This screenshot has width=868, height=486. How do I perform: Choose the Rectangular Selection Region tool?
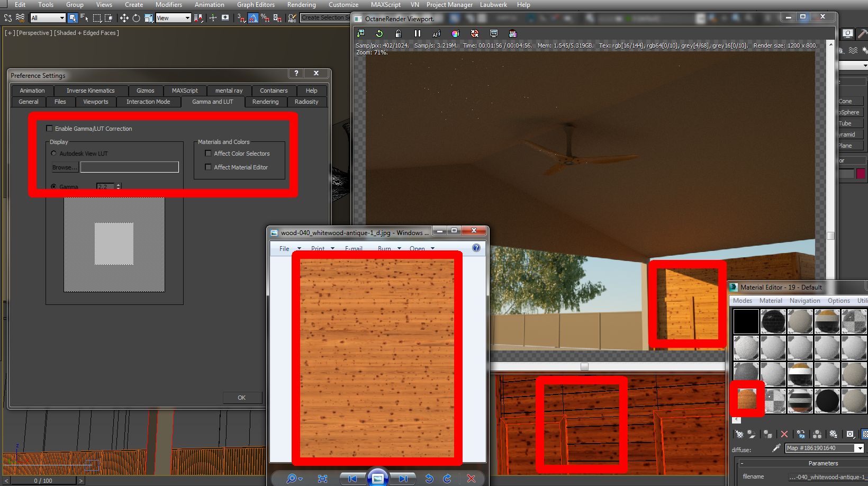97,18
